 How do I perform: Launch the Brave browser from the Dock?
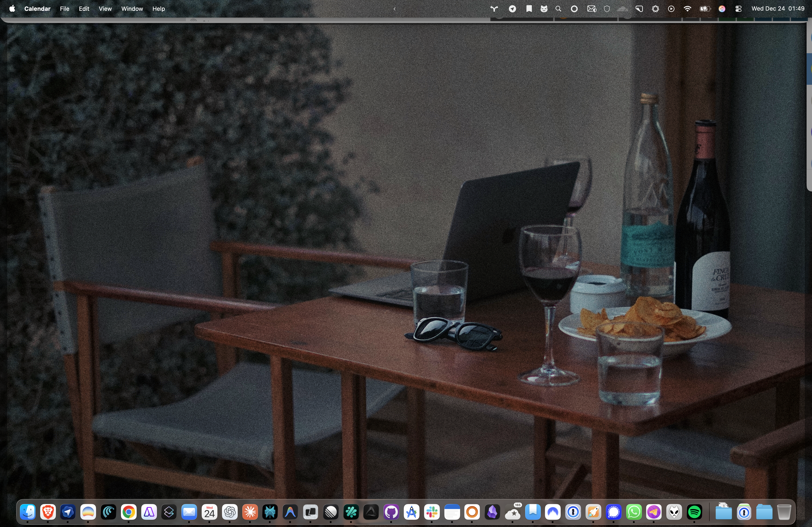click(x=48, y=512)
